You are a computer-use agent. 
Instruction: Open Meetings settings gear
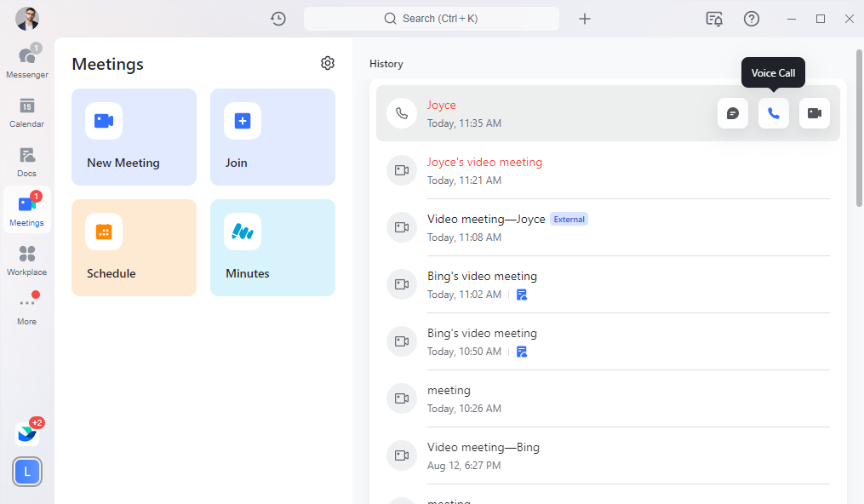click(328, 63)
